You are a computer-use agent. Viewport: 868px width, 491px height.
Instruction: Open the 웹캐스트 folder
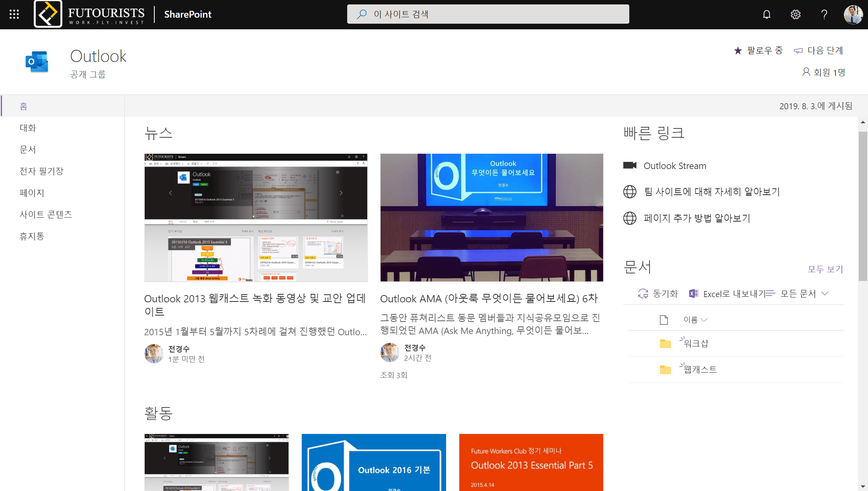click(700, 370)
